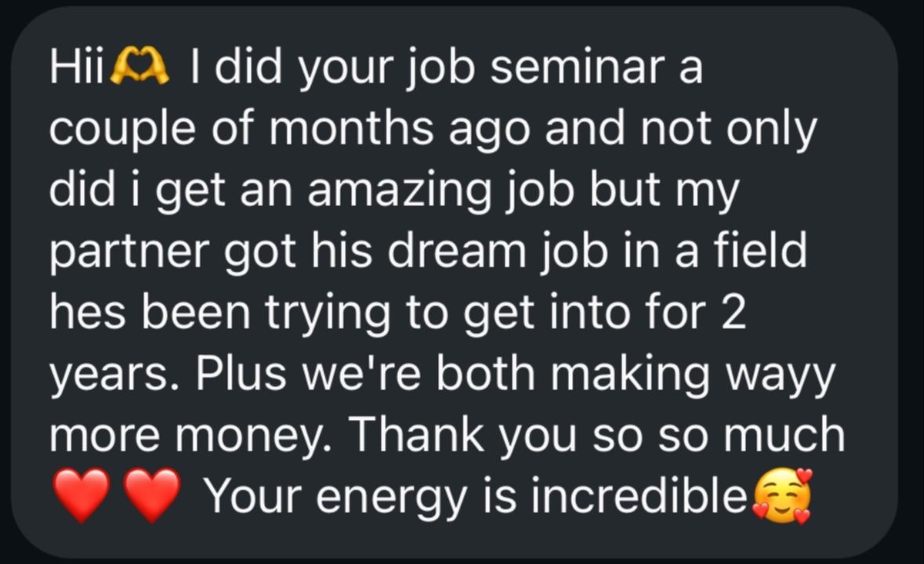
Task: Tap the second red heart emoji
Action: click(152, 497)
